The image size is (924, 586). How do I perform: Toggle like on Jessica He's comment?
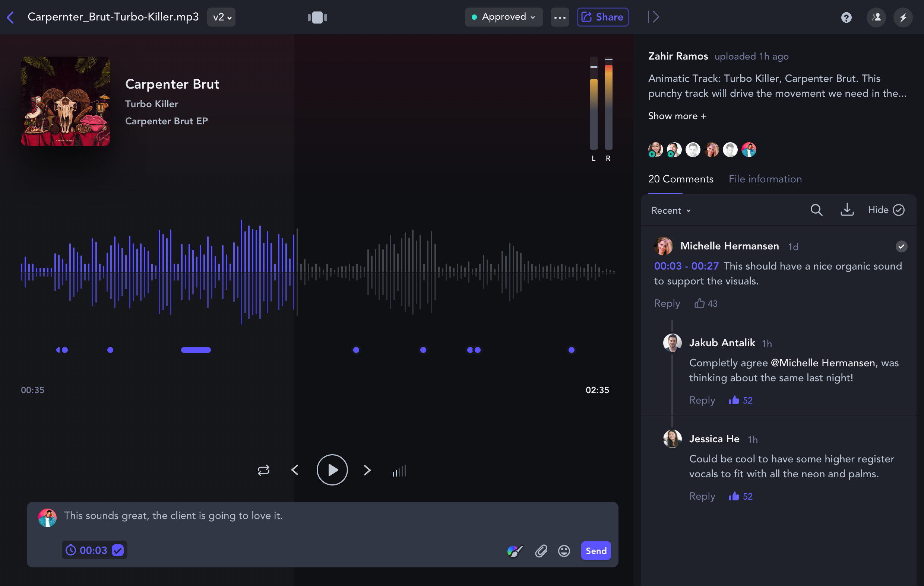pyautogui.click(x=741, y=496)
